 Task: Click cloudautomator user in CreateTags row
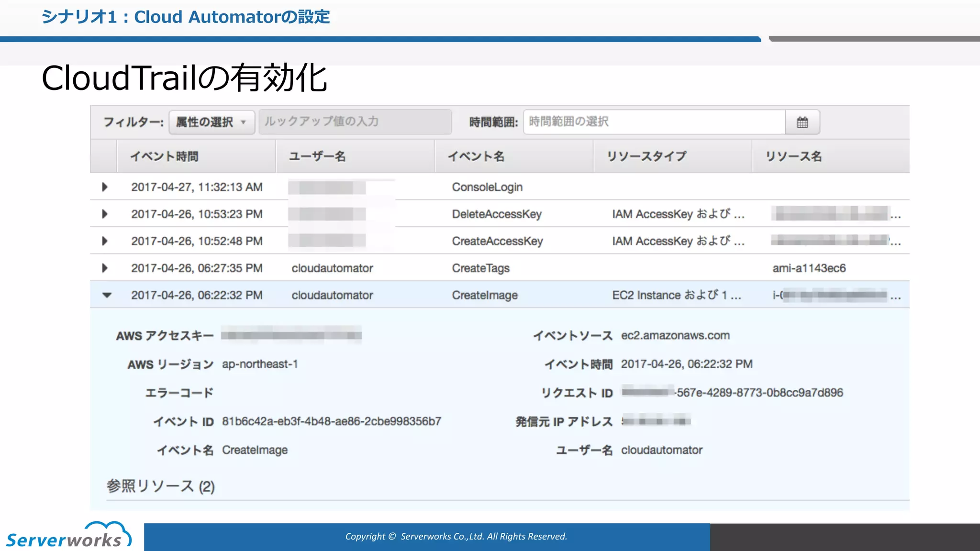click(332, 268)
